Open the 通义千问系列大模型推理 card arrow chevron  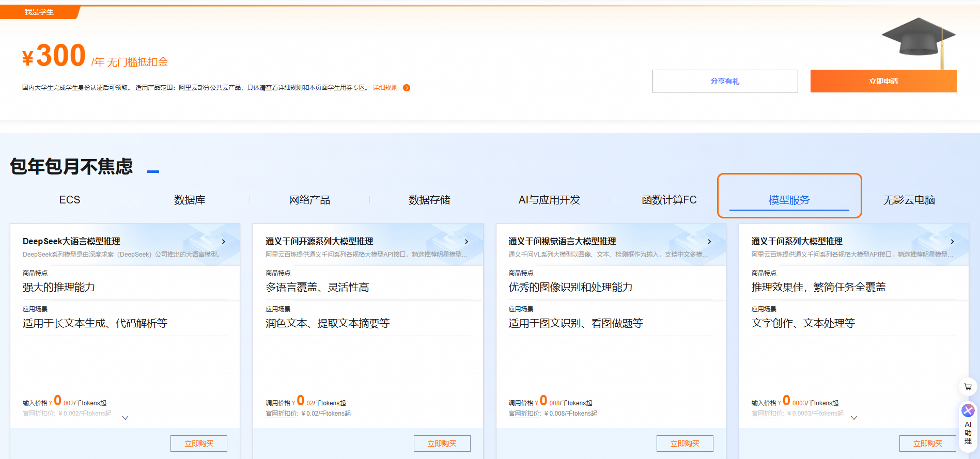pos(952,242)
